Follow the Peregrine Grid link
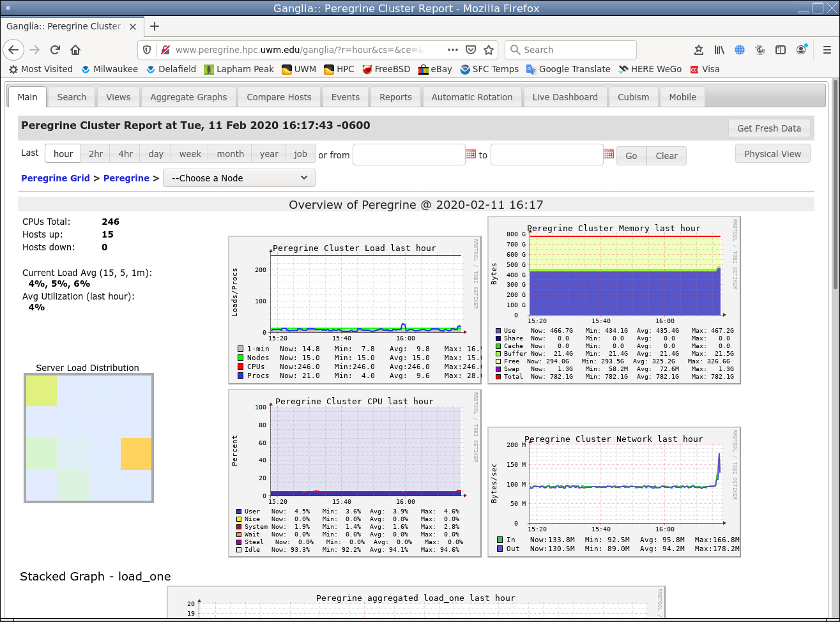The width and height of the screenshot is (840, 622). (56, 178)
